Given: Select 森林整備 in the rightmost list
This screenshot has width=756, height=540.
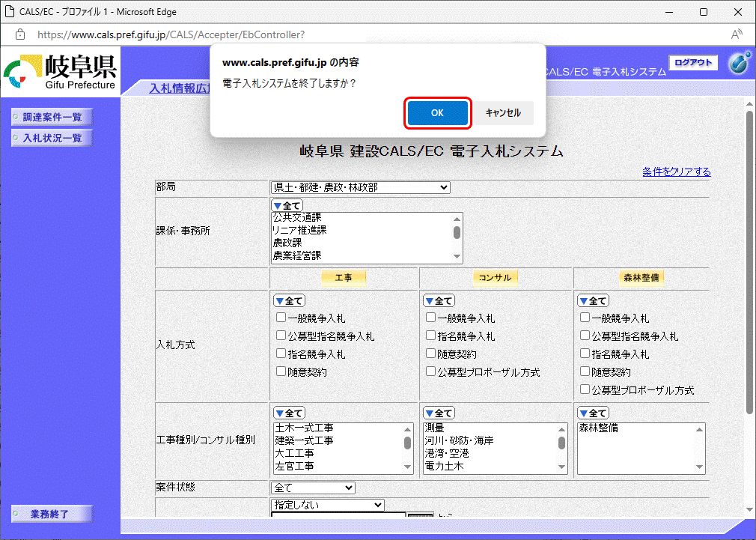Looking at the screenshot, I should pos(598,428).
